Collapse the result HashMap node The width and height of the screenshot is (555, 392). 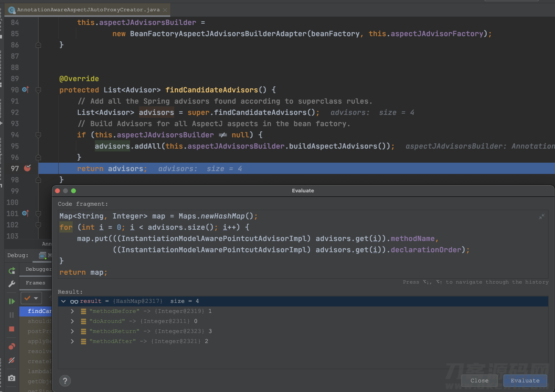pyautogui.click(x=63, y=301)
